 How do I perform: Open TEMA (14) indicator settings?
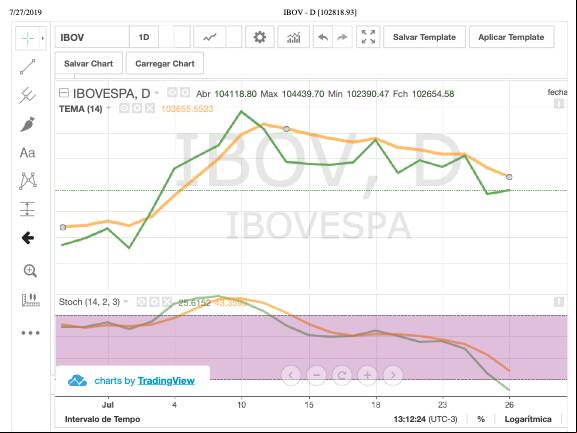(137, 108)
